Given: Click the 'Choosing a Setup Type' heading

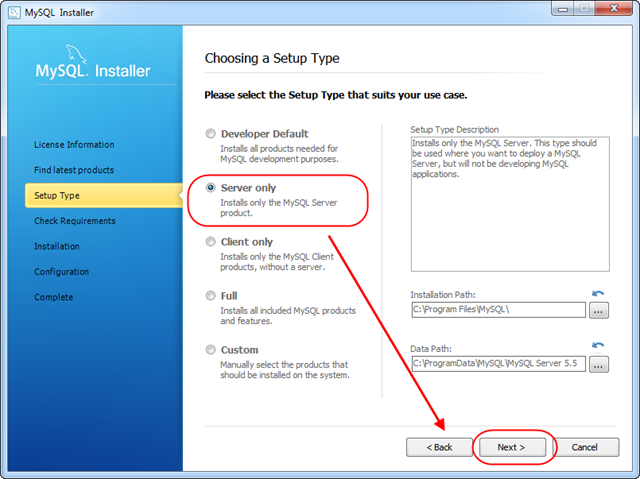Looking at the screenshot, I should pos(272,58).
